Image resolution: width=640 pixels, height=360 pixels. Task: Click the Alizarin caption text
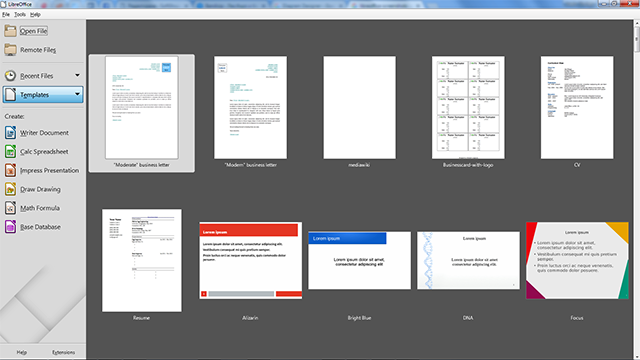(x=250, y=318)
